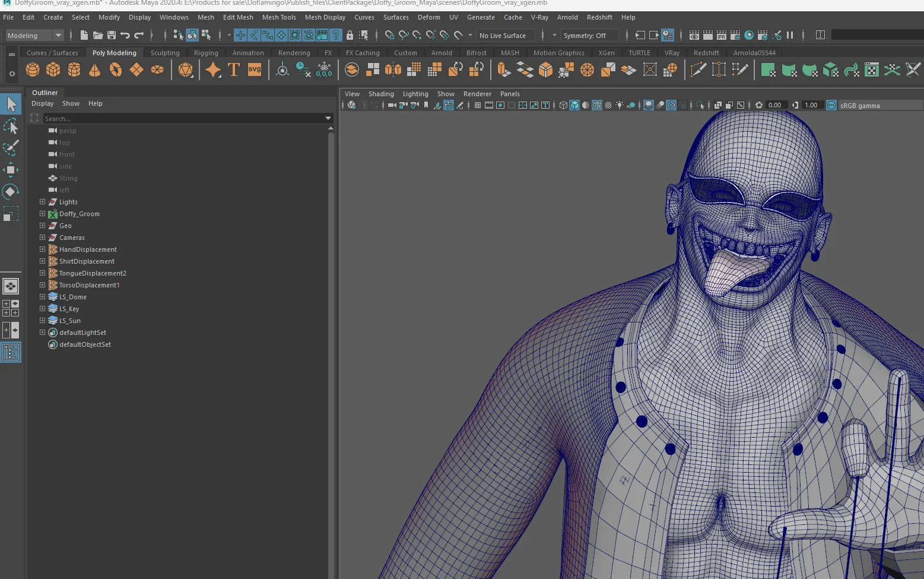Toggle the viewport grid display
The image size is (924, 579).
(477, 105)
